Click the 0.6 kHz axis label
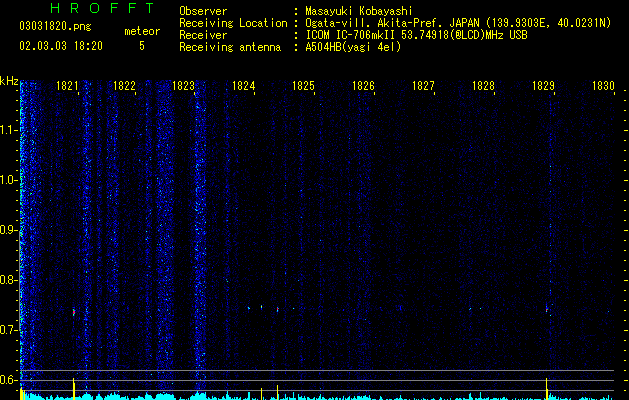The height and width of the screenshot is (400, 629). point(8,380)
